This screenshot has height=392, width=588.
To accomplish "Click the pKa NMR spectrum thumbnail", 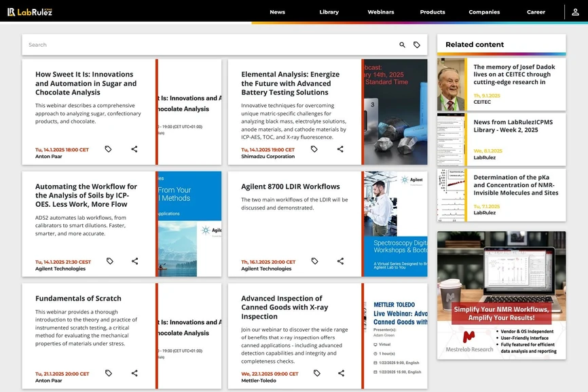I will pyautogui.click(x=451, y=195).
